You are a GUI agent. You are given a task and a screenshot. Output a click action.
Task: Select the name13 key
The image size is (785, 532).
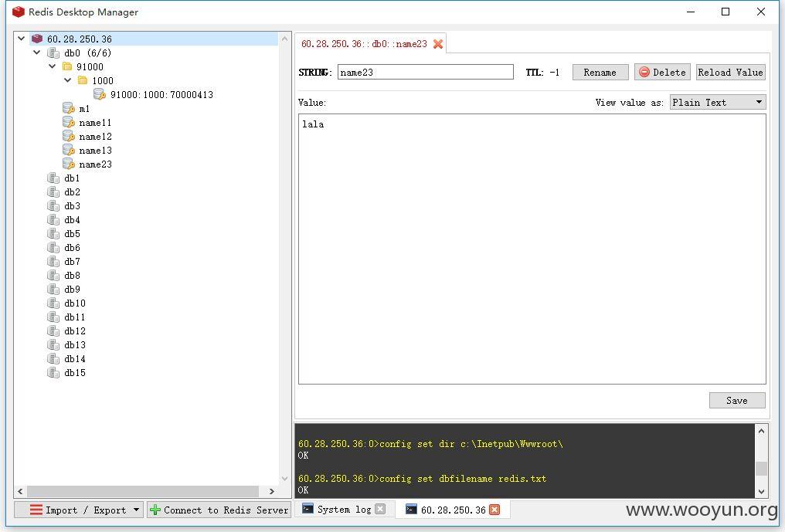[x=95, y=151]
